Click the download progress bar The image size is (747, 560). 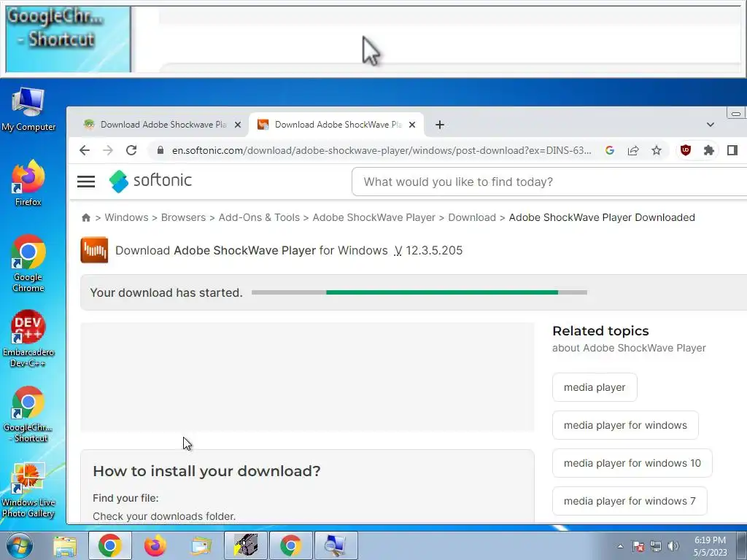click(x=419, y=292)
